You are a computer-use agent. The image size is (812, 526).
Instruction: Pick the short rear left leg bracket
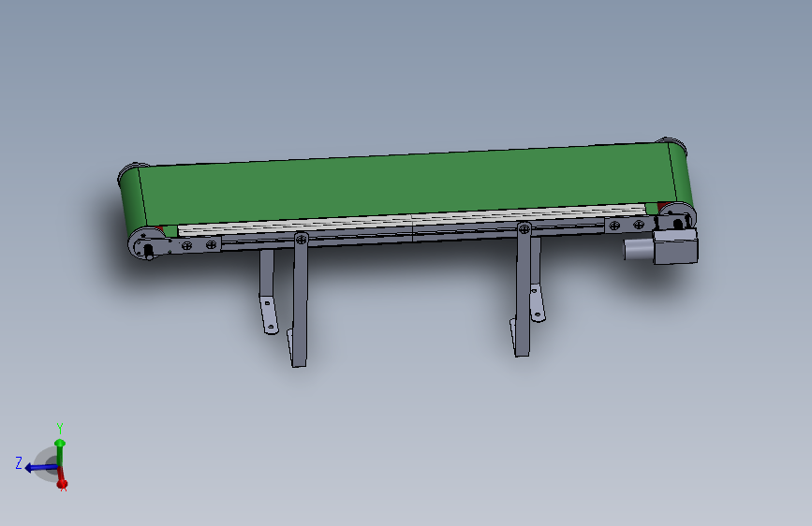[268, 293]
